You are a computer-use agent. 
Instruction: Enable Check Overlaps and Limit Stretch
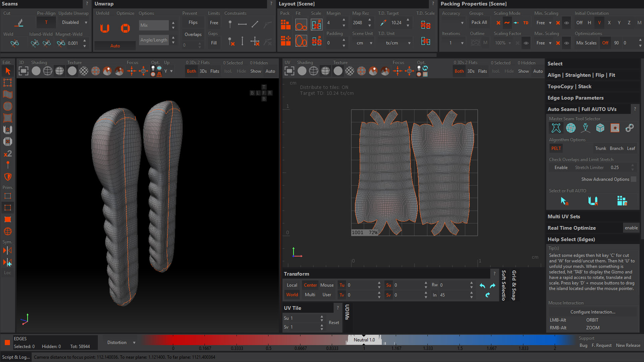[561, 168]
